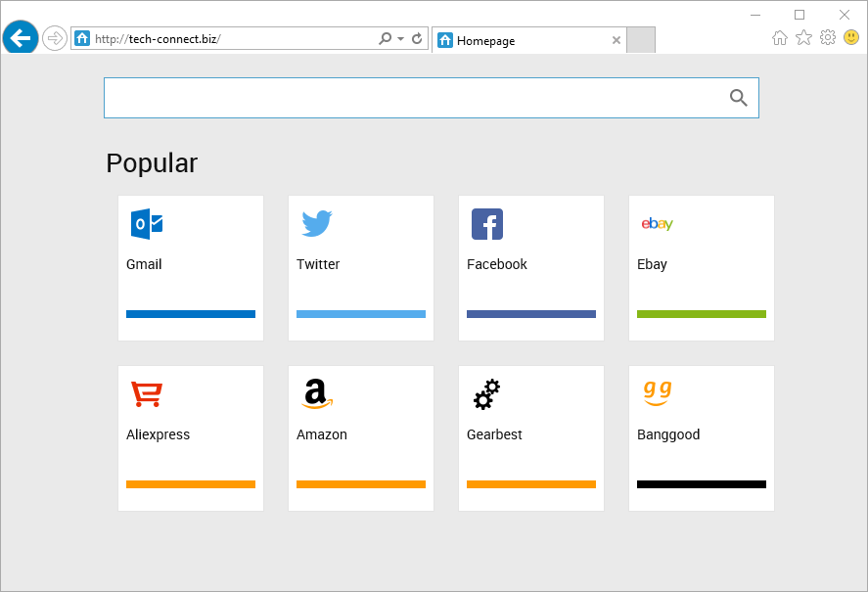Click the black bar on Banggood tile

702,484
